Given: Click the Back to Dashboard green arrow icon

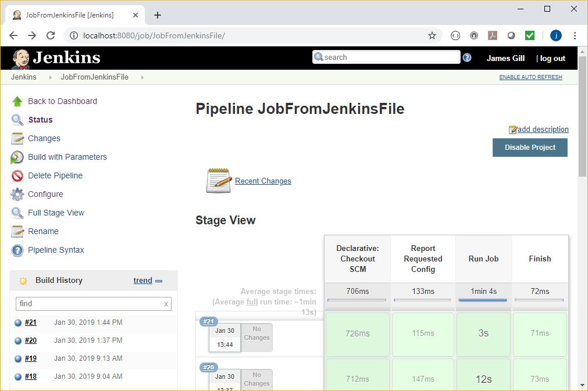Looking at the screenshot, I should pos(17,101).
